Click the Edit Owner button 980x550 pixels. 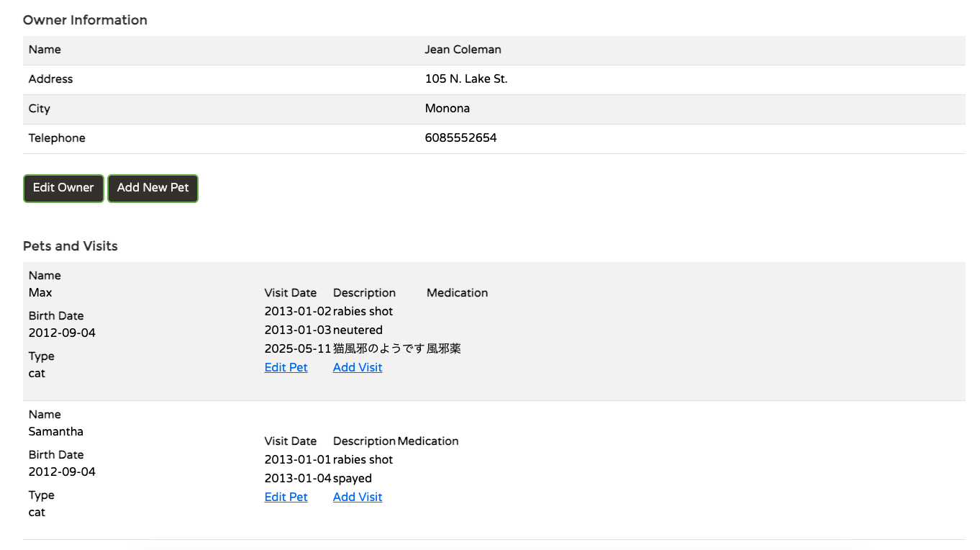pyautogui.click(x=63, y=188)
